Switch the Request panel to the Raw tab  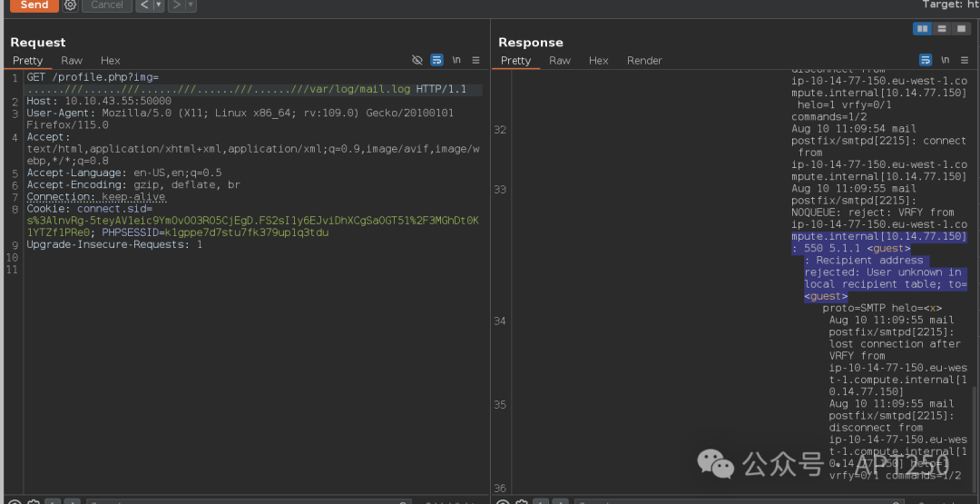point(72,60)
